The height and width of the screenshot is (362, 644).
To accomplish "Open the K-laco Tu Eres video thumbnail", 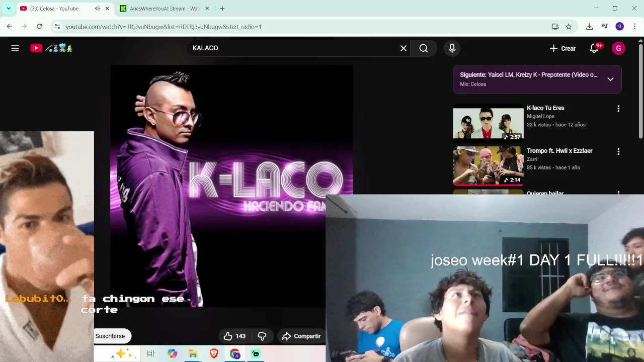I will pyautogui.click(x=488, y=122).
